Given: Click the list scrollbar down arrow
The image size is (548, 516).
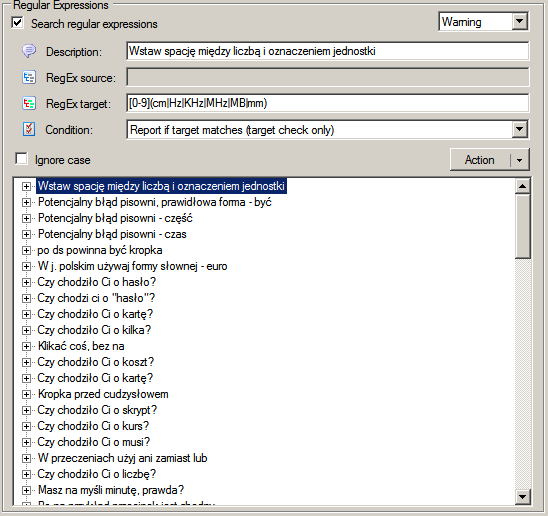Looking at the screenshot, I should click(x=522, y=496).
